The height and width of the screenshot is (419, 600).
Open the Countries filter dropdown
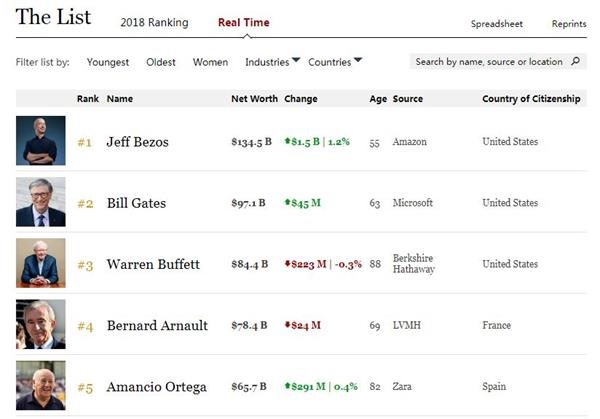(335, 62)
